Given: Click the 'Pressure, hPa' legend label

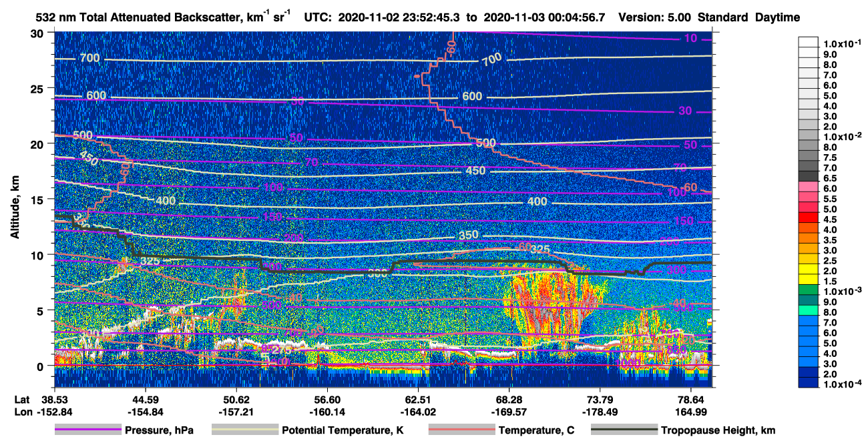Looking at the screenshot, I should 159,430.
